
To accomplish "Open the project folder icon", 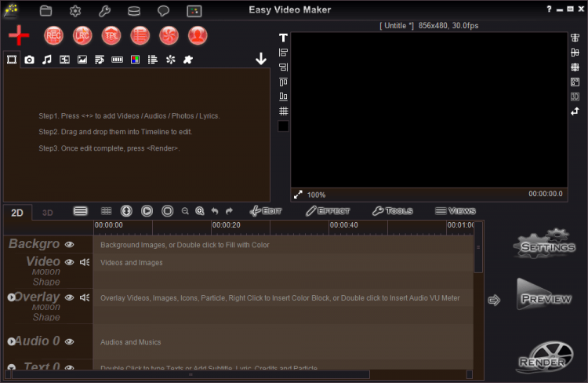I will click(45, 10).
